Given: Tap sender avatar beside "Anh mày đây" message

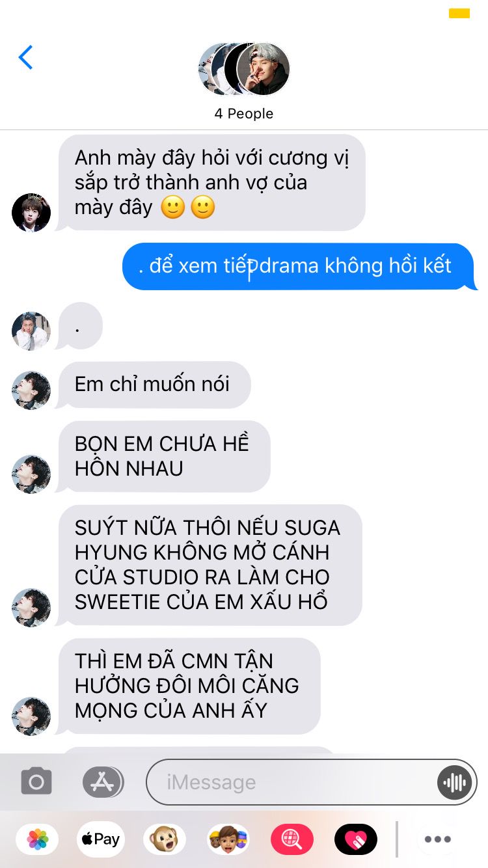Looking at the screenshot, I should coord(31,212).
